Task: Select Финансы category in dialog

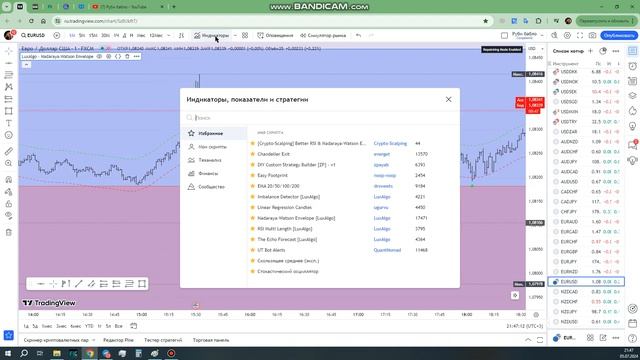Action: click(x=214, y=173)
